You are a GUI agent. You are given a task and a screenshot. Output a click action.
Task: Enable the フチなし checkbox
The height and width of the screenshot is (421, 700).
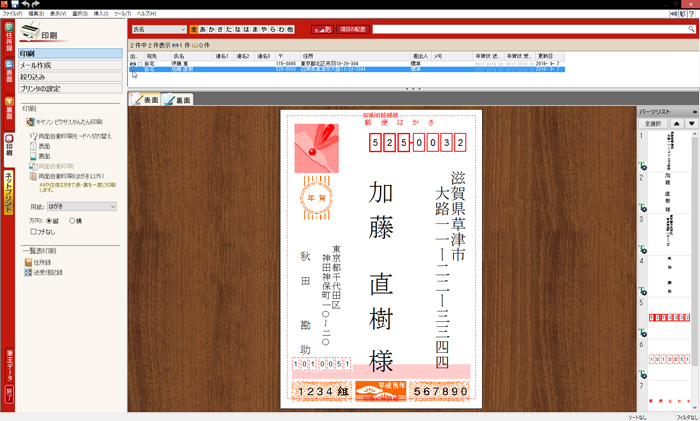tap(35, 231)
